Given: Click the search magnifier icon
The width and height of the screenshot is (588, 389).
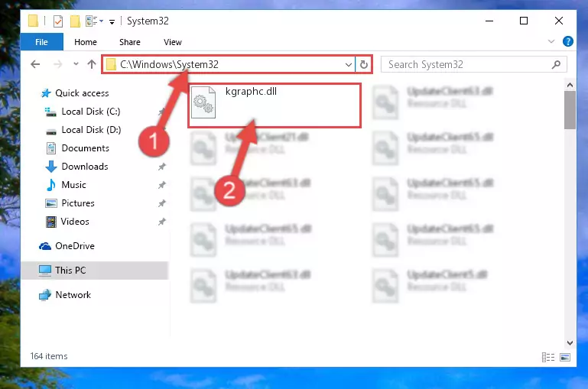Looking at the screenshot, I should [557, 64].
